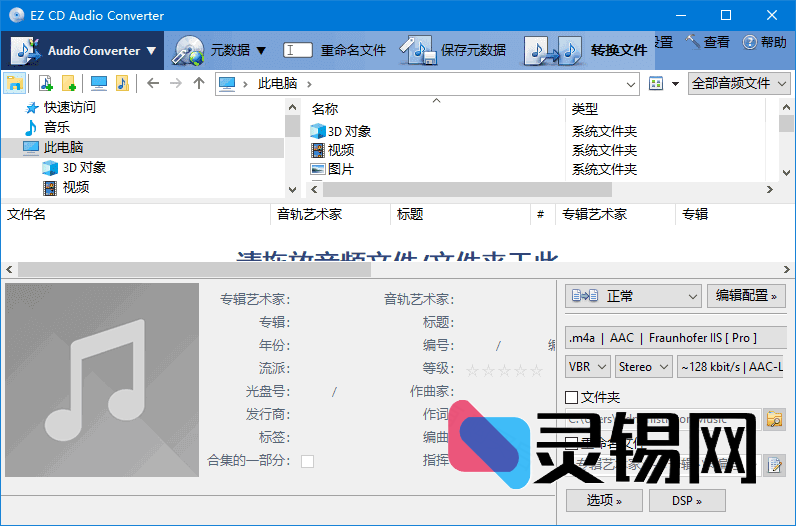Screen dimensions: 796x526
Task: Click the browse output folder icon
Action: (x=775, y=419)
